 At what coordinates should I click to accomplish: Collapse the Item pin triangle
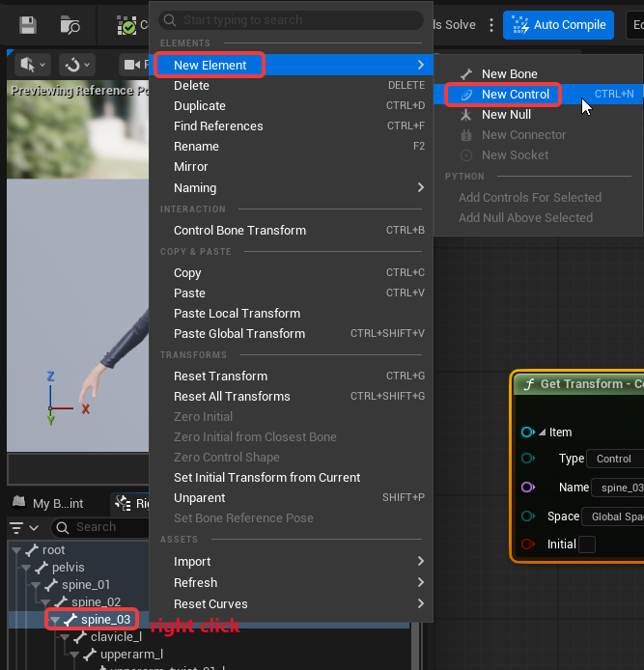coord(543,433)
